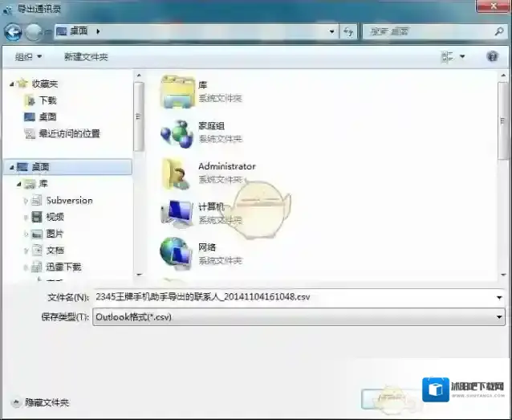Open the help question mark icon
This screenshot has width=512, height=420.
coord(493,57)
